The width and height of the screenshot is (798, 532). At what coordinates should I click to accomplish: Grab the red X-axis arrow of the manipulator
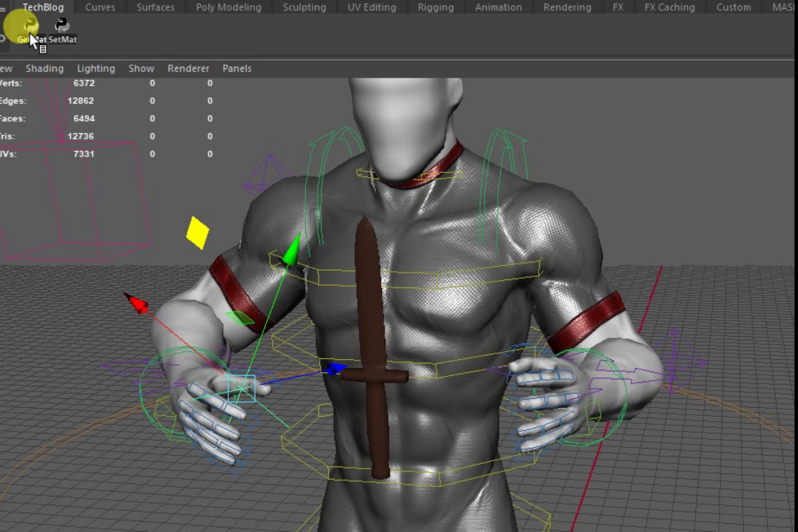point(137,304)
